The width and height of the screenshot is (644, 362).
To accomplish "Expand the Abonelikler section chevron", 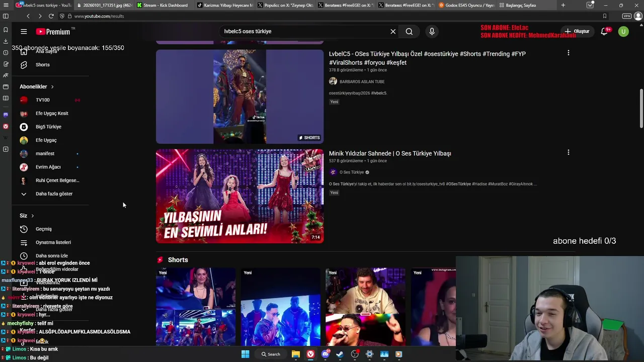I will 52,86.
